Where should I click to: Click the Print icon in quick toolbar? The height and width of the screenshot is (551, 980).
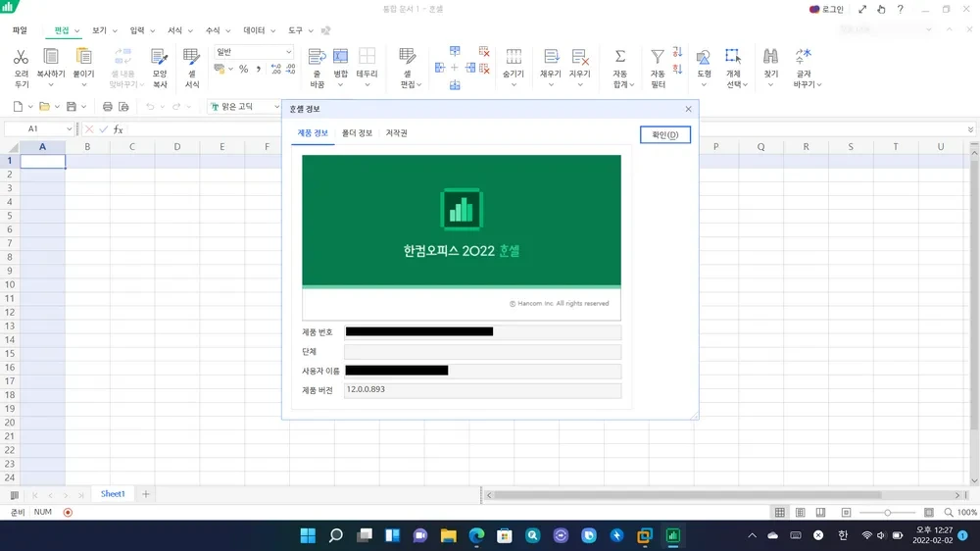click(108, 106)
